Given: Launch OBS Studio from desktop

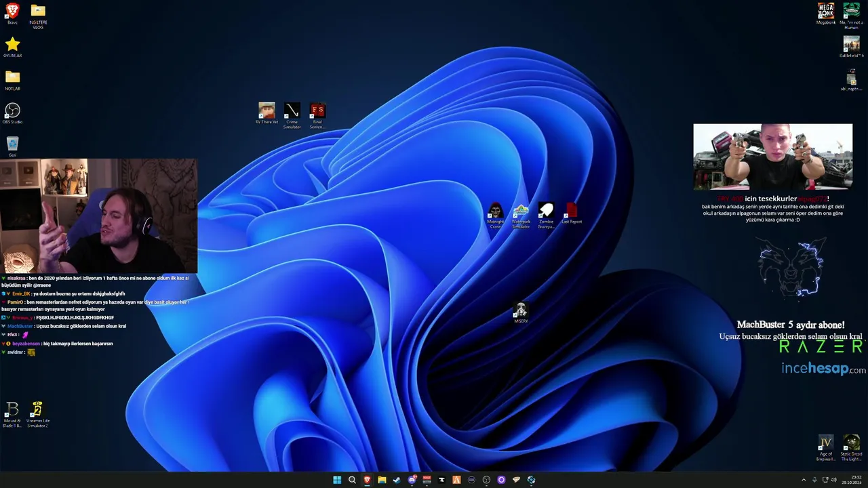Looking at the screenshot, I should coord(12,113).
